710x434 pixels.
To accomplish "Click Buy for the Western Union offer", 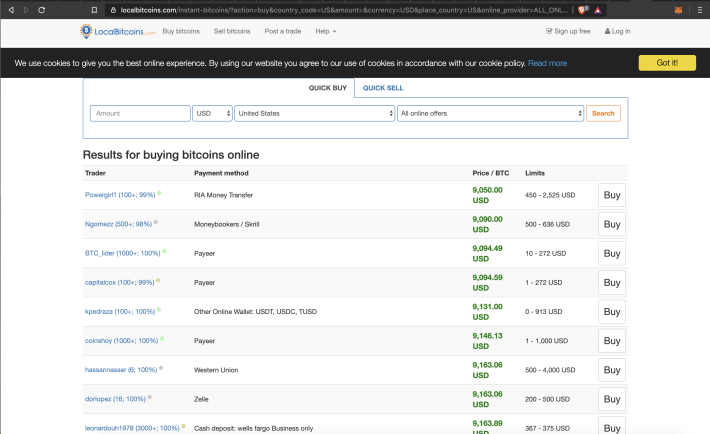I will (x=612, y=370).
